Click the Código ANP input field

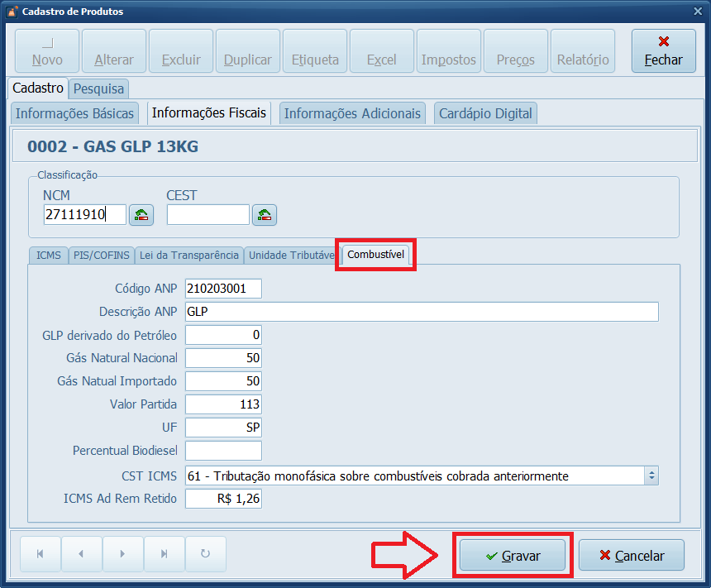point(223,288)
